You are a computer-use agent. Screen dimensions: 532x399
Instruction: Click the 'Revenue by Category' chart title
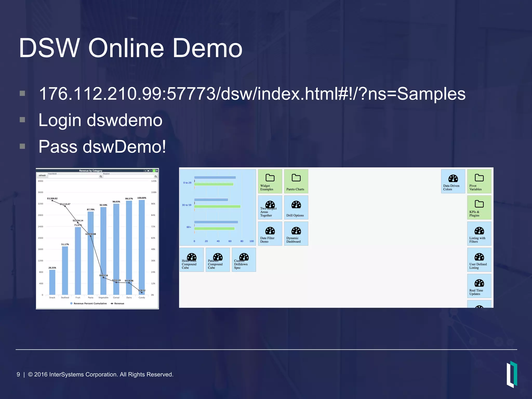[x=91, y=171]
